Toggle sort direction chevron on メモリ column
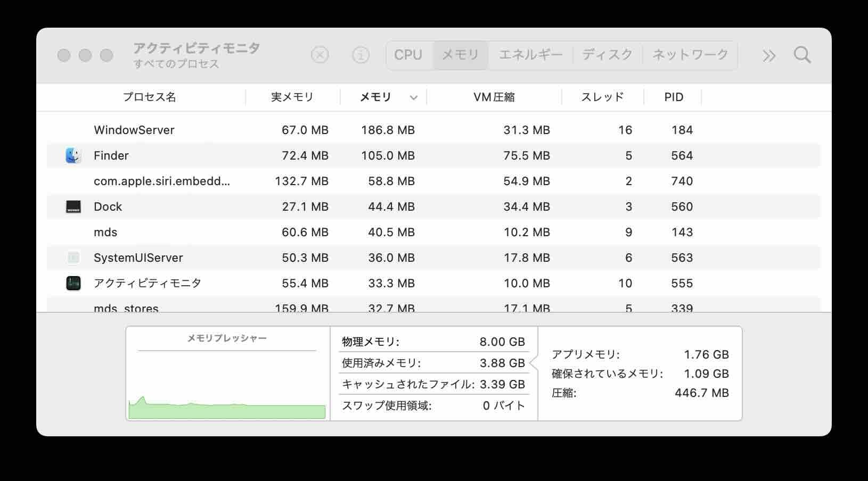The image size is (868, 481). [414, 97]
